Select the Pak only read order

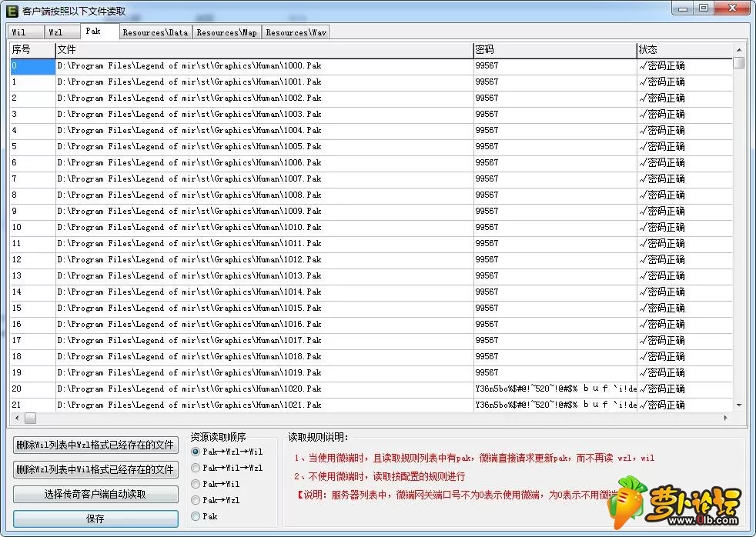tap(205, 516)
